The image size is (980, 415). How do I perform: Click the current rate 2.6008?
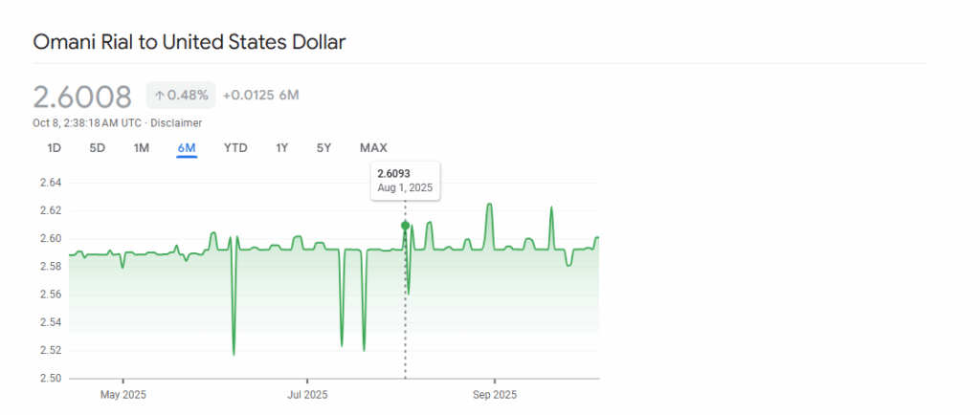click(82, 97)
